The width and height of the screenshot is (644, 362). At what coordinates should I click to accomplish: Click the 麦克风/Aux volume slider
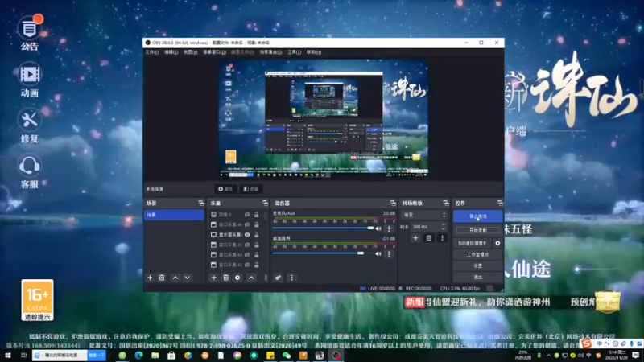[324, 228]
